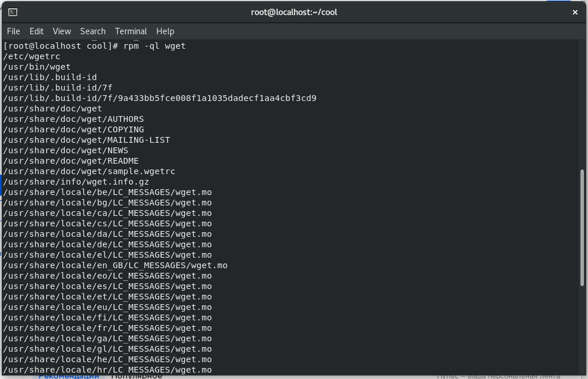Screen dimensions: 588x379
Task: Open the File menu
Action: tap(13, 31)
